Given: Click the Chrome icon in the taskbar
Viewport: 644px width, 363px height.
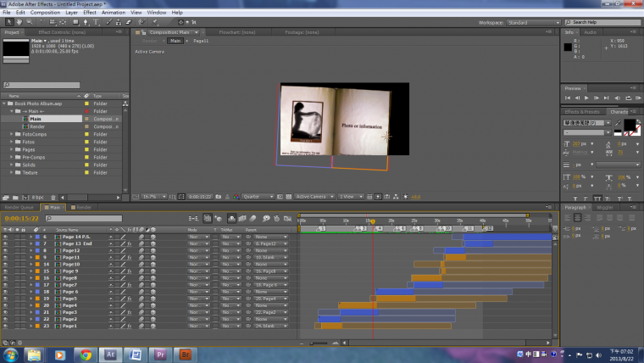Looking at the screenshot, I should coord(86,354).
